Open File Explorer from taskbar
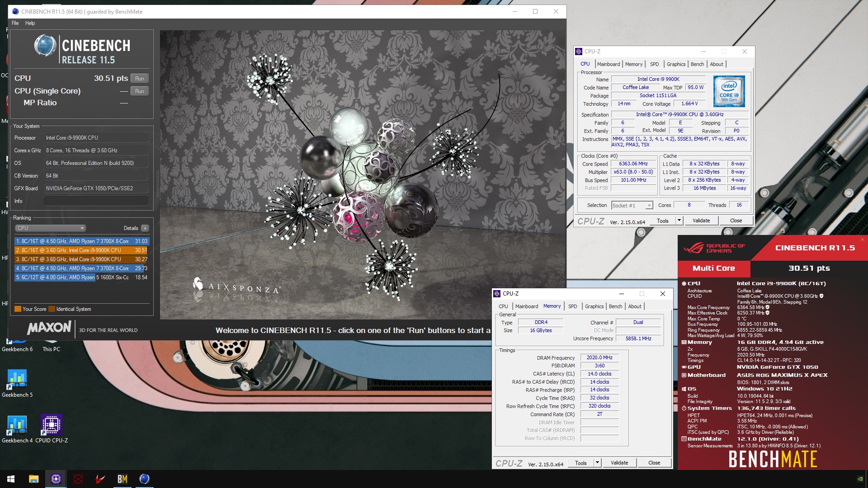The width and height of the screenshot is (868, 488). (33, 479)
